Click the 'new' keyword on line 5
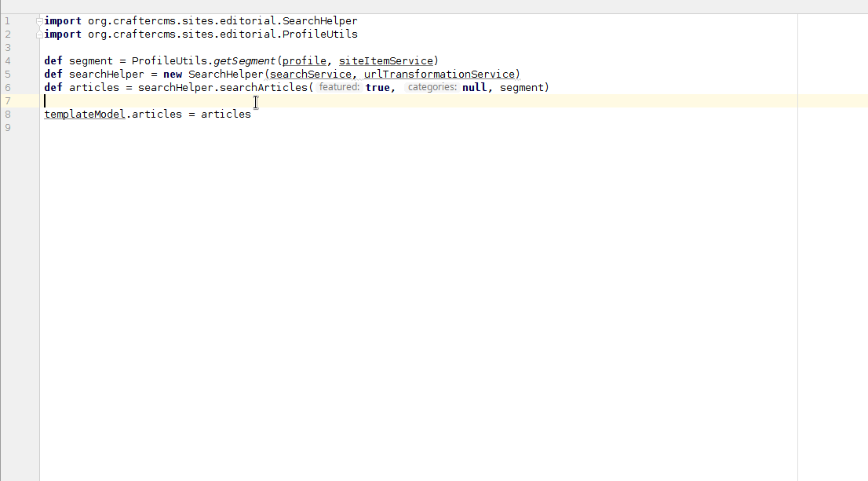The image size is (868, 481). coord(173,75)
